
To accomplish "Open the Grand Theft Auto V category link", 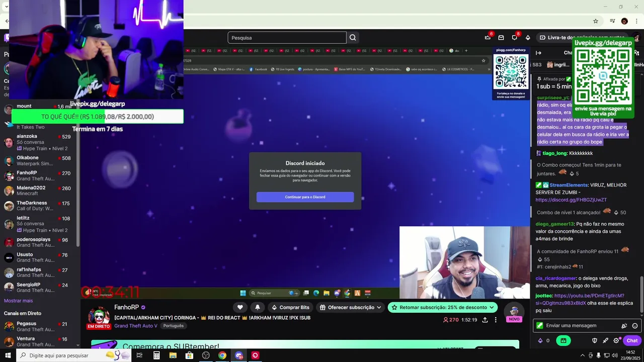I will [x=136, y=326].
